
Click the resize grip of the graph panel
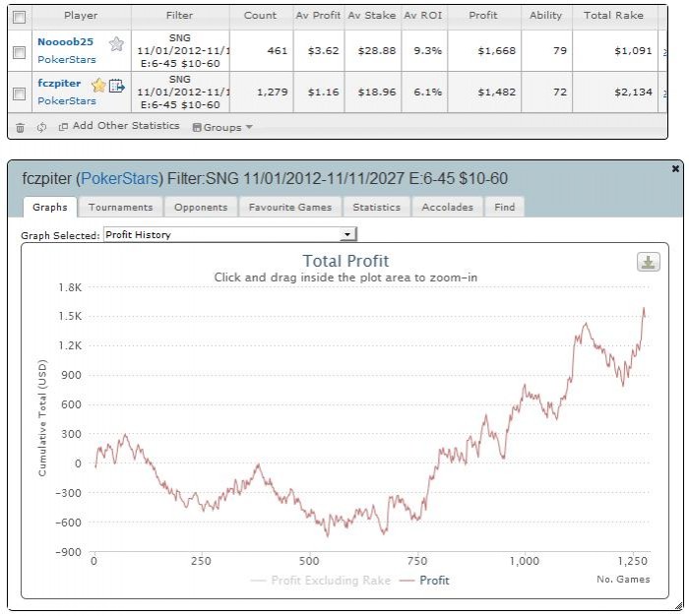679,606
